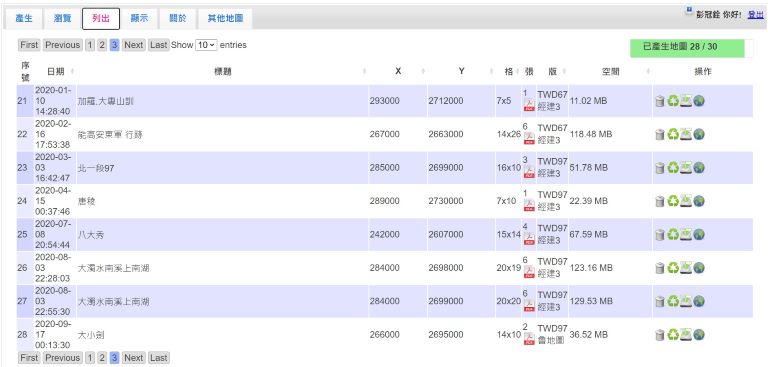Sort by the 序號 column header
Image resolution: width=768 pixels, height=367 pixels.
[25, 72]
